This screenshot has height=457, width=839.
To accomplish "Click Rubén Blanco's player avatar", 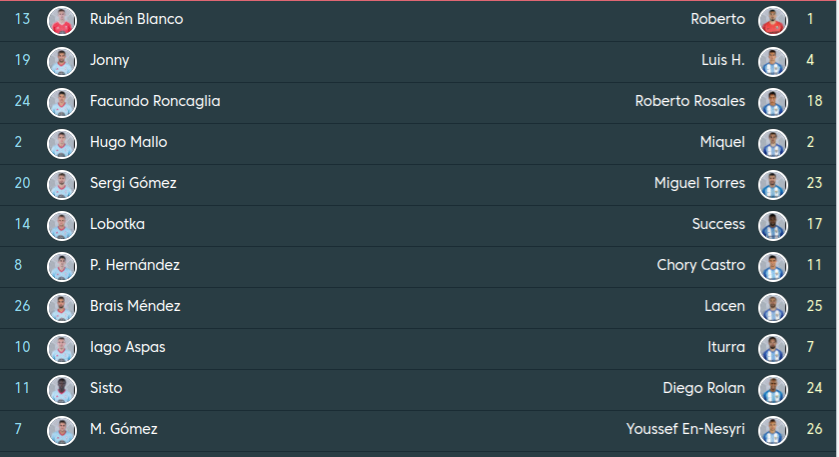I will click(62, 20).
